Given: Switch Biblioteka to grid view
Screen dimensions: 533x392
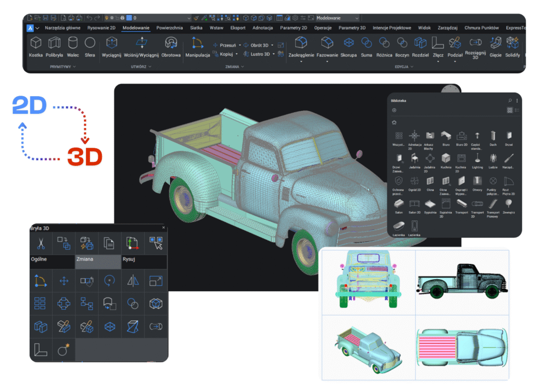Looking at the screenshot, I should coord(510,110).
